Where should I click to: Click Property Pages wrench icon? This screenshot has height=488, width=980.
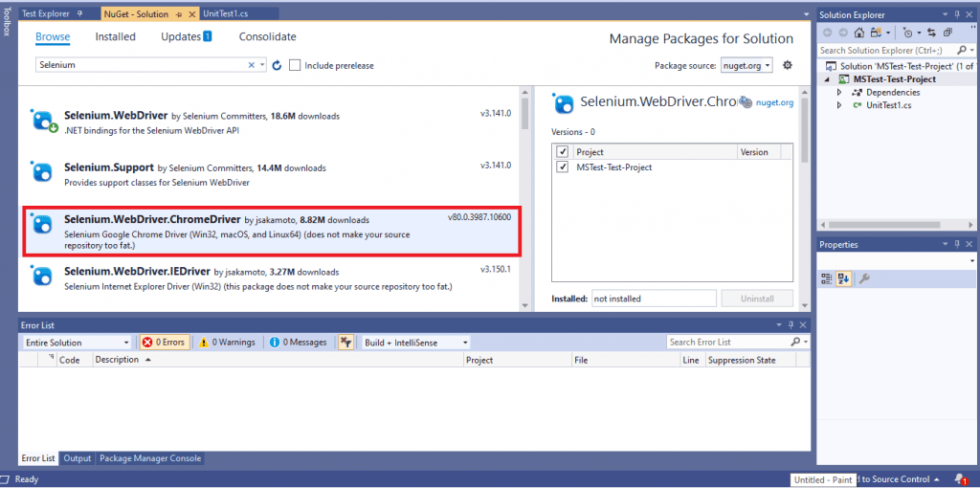click(864, 278)
